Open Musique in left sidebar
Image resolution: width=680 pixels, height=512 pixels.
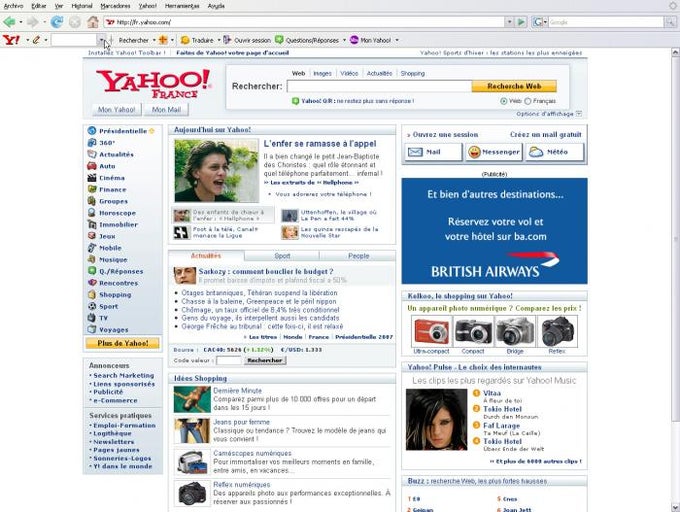pos(113,260)
